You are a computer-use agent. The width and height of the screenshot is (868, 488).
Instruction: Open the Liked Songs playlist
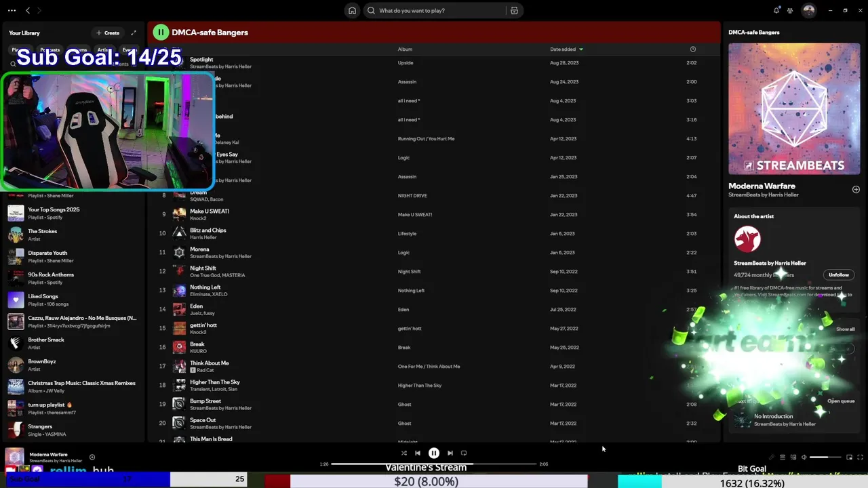coord(73,300)
